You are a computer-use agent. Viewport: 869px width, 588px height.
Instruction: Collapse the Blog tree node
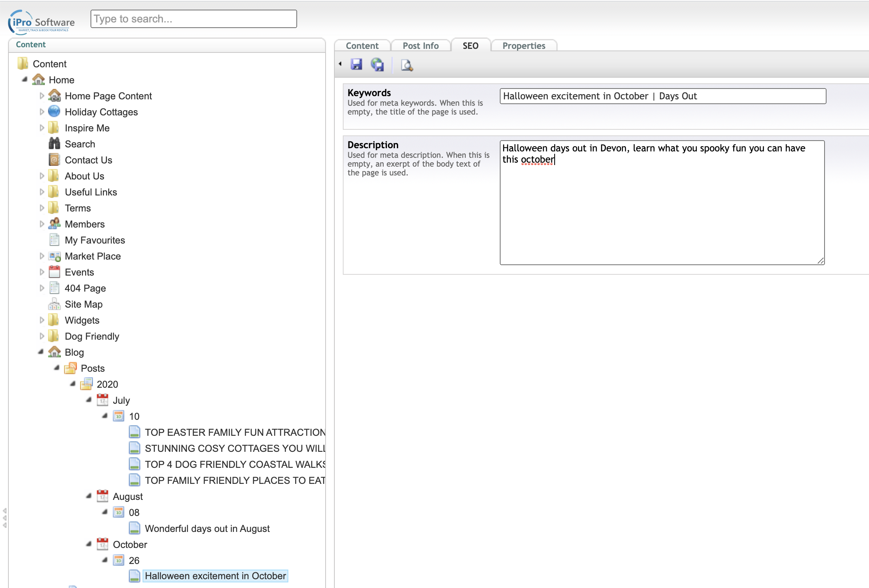[41, 352]
